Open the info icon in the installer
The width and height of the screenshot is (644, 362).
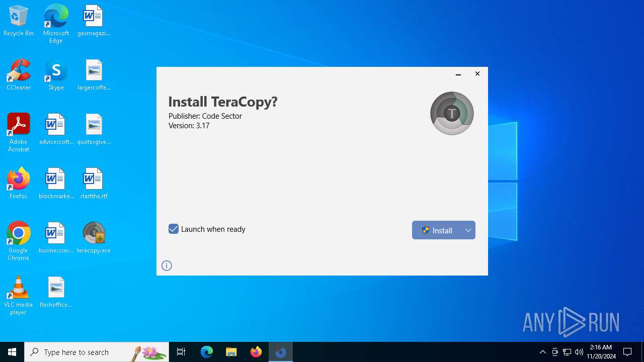click(x=167, y=265)
